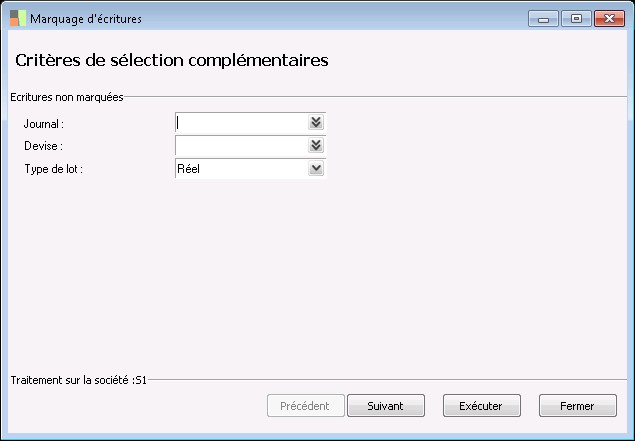Screen dimensions: 635x441
Task: Maximize the Marquage d'écritures window
Action: point(575,18)
